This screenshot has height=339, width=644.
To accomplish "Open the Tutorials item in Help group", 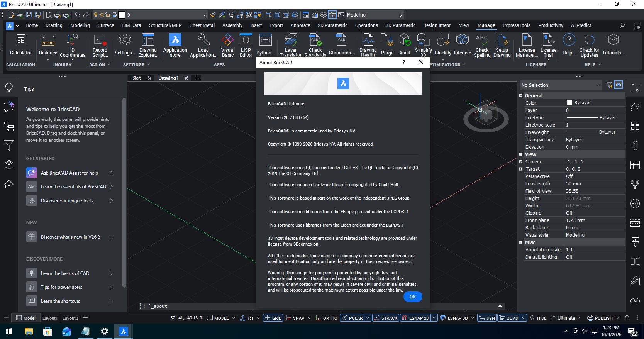I will click(x=613, y=45).
